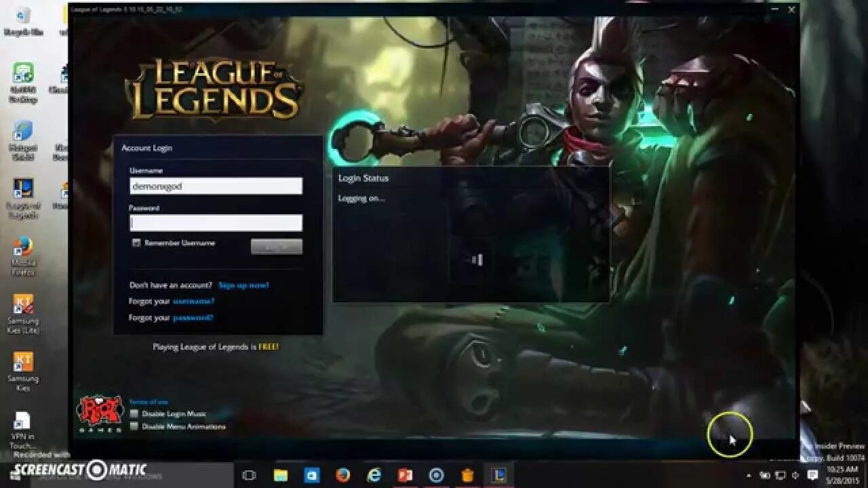This screenshot has width=868, height=488.
Task: Open League of Legends desktop shortcut
Action: click(x=23, y=199)
